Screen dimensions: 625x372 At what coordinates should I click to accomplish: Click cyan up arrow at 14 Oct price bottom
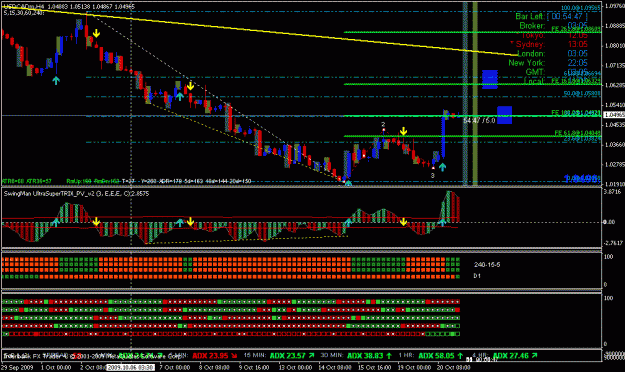348,183
